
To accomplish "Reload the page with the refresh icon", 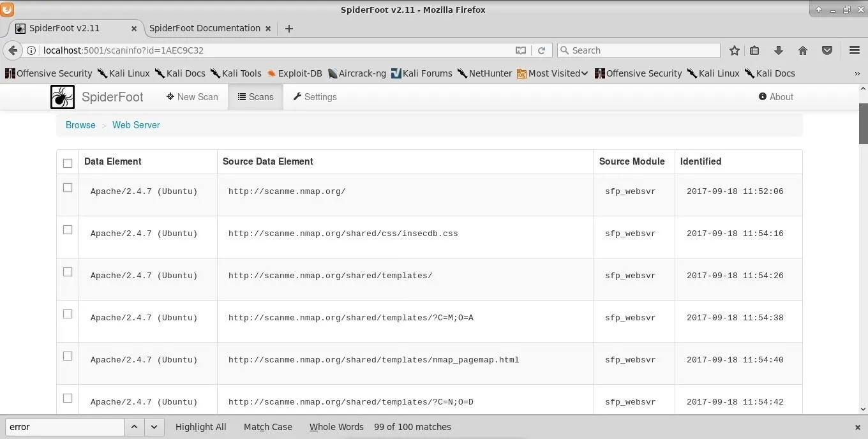I will pyautogui.click(x=541, y=50).
